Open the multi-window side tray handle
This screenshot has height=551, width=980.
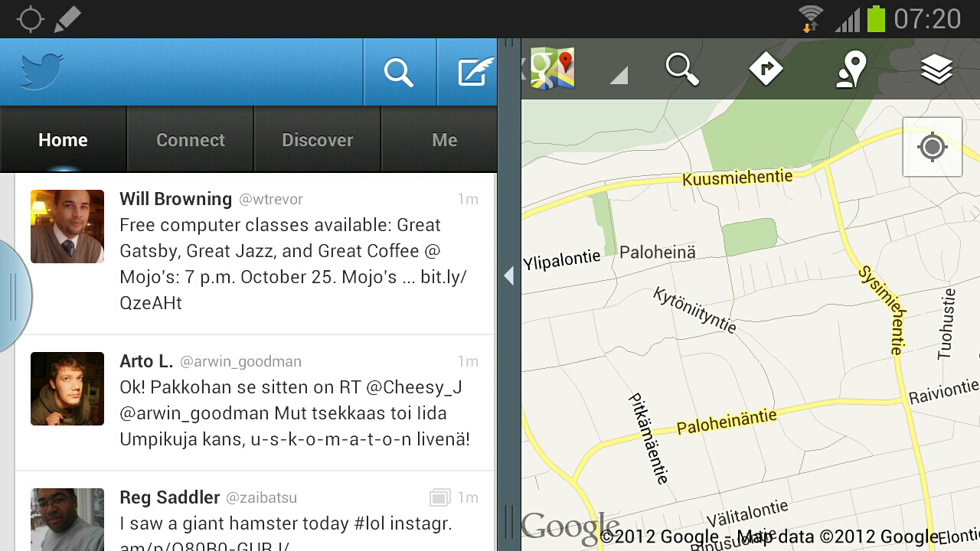pos(14,296)
